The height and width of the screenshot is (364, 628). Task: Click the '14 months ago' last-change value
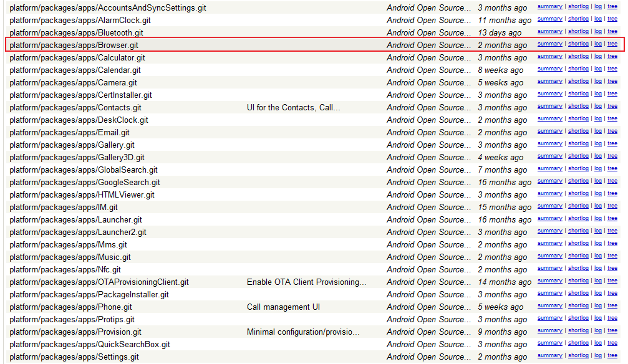(x=505, y=282)
